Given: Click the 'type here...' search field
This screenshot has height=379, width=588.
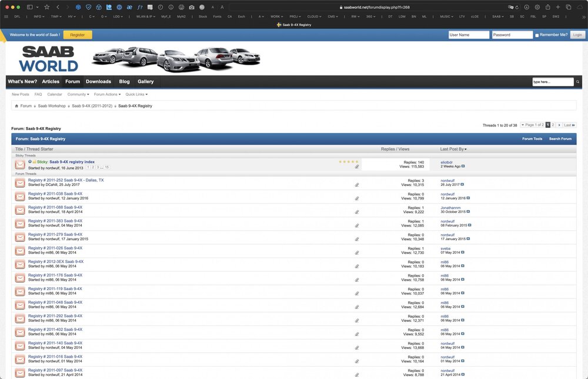Looking at the screenshot, I should 553,82.
